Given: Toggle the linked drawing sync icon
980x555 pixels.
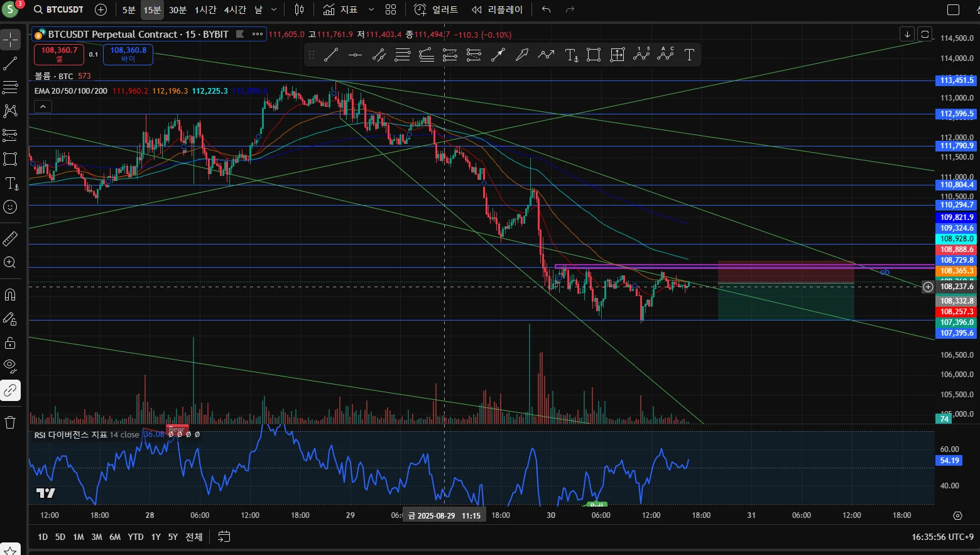Looking at the screenshot, I should pyautogui.click(x=10, y=390).
